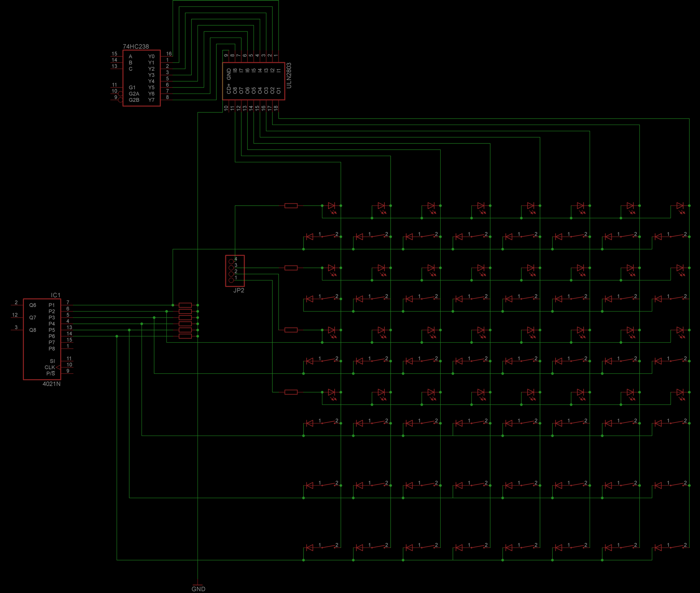Select the 74HC238 decoder IC symbol
Image resolution: width=700 pixels, height=593 pixels.
tap(141, 79)
